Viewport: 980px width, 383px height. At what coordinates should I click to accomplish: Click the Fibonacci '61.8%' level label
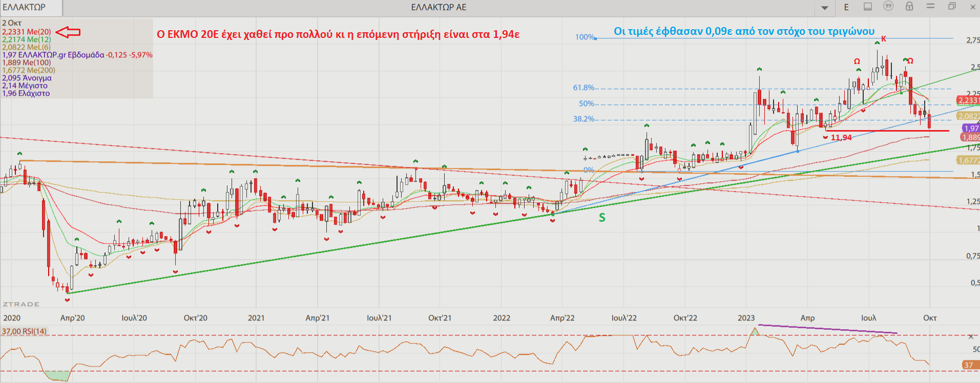[583, 88]
